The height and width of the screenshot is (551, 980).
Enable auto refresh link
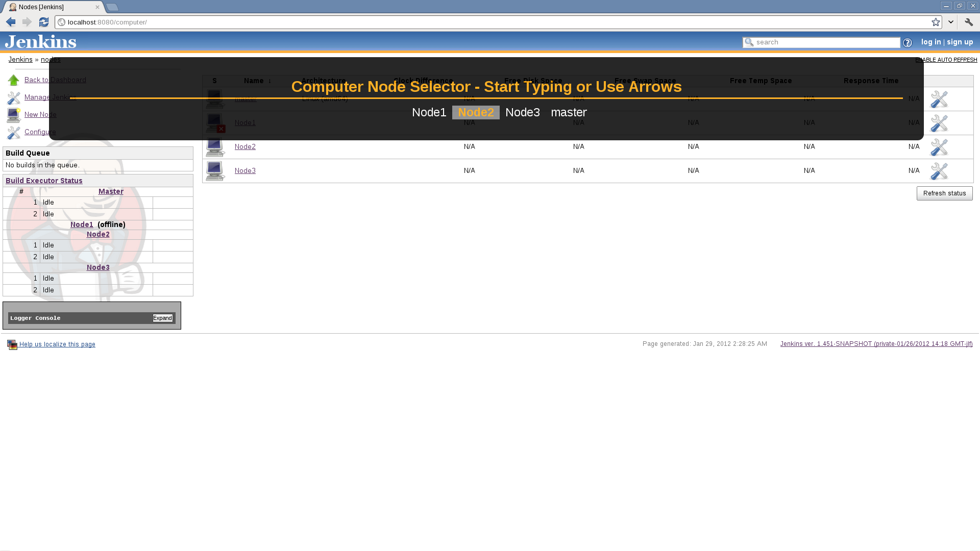click(946, 60)
